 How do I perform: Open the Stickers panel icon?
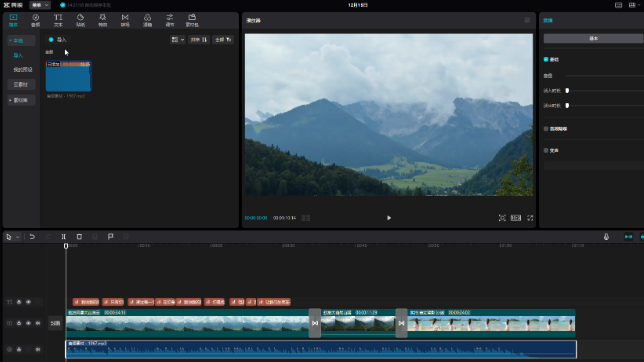pos(80,20)
